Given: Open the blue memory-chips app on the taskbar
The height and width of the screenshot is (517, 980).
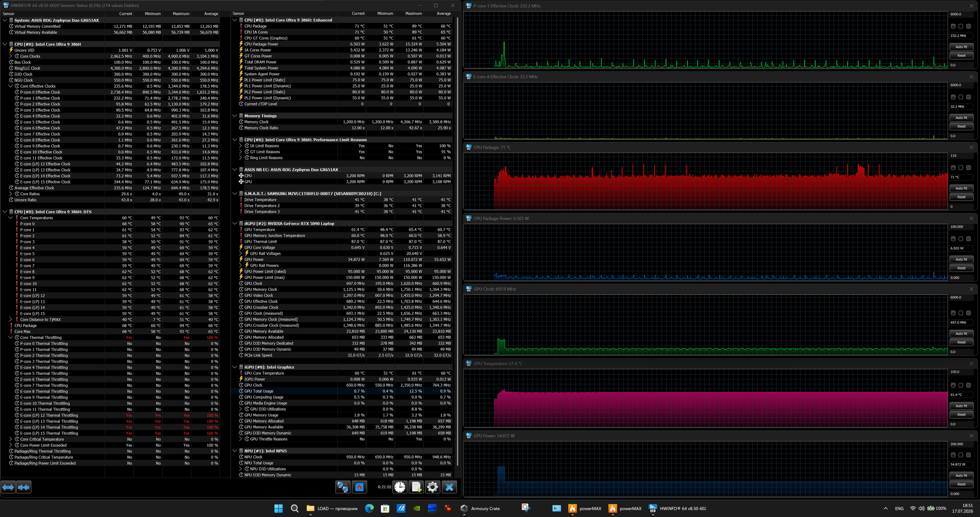Looking at the screenshot, I should click(x=432, y=508).
